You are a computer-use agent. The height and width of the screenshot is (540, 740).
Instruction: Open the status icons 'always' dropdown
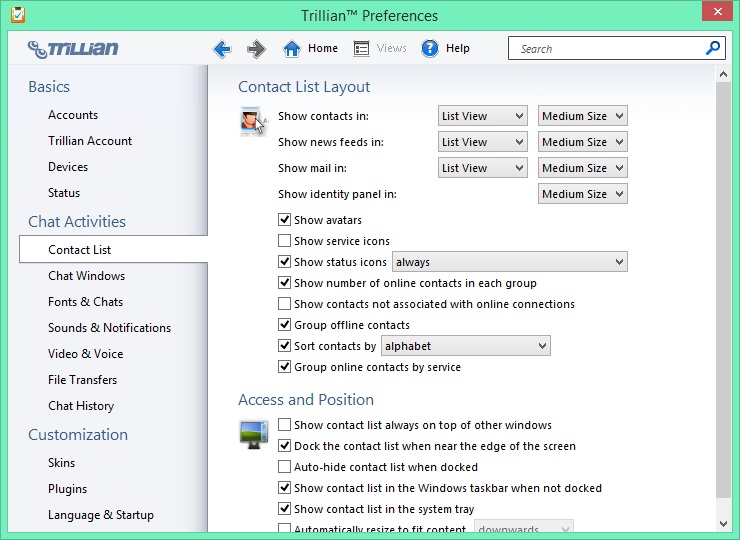[510, 262]
